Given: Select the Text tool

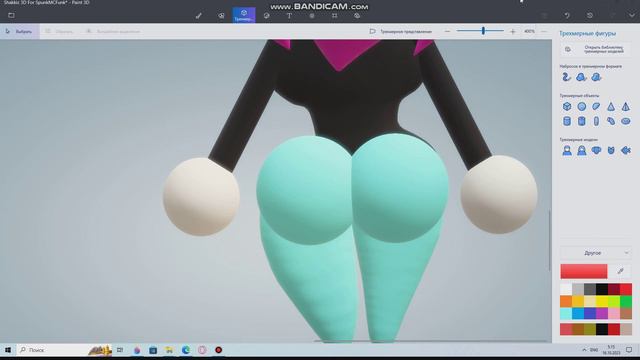Looking at the screenshot, I should coord(289,16).
